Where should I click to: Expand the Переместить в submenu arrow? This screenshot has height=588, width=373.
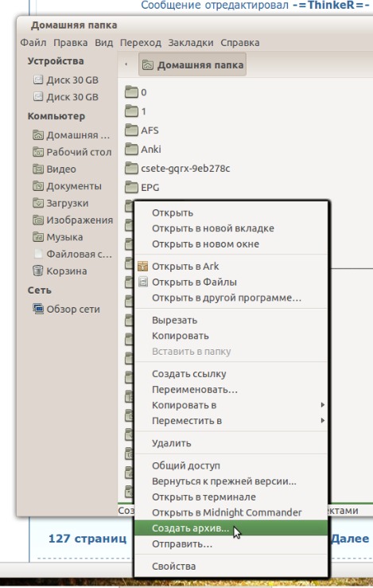tap(322, 420)
